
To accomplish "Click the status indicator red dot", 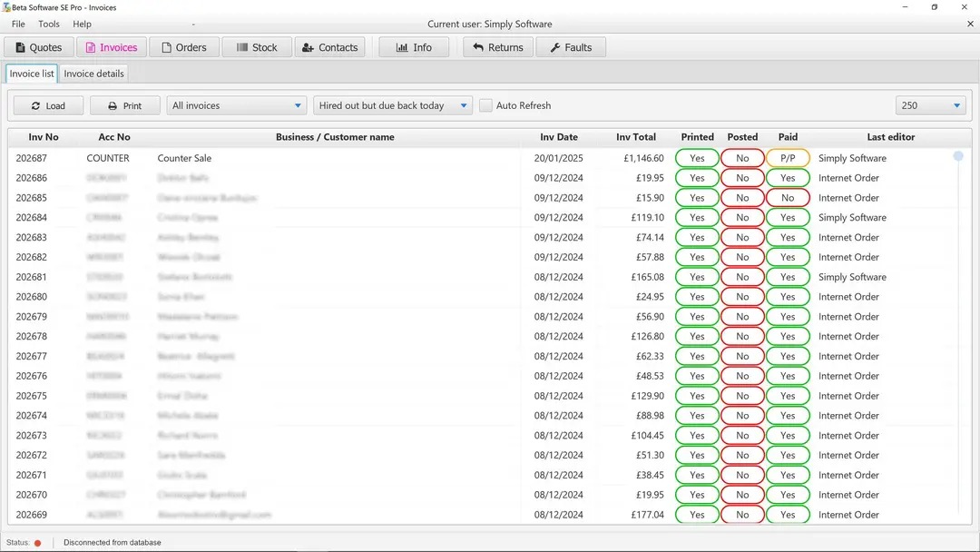I will tap(37, 543).
